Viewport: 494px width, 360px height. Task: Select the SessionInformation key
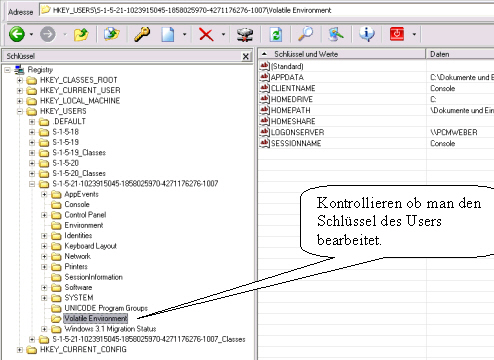click(x=94, y=277)
